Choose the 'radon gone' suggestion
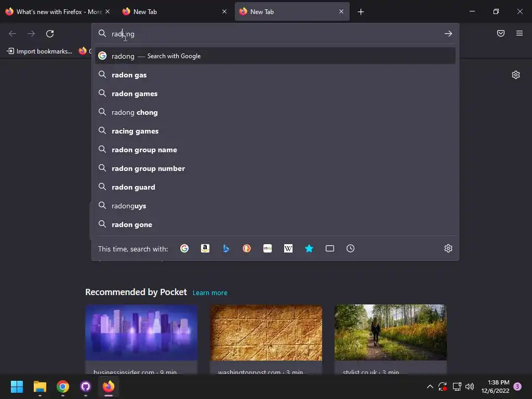The height and width of the screenshot is (399, 532). tap(275, 224)
